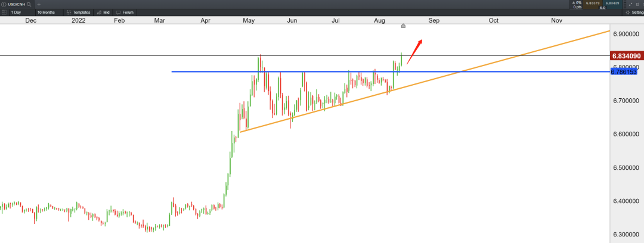Viewport: 644px width, 243px height.
Task: Click the Oct label on time axis
Action: (493, 20)
